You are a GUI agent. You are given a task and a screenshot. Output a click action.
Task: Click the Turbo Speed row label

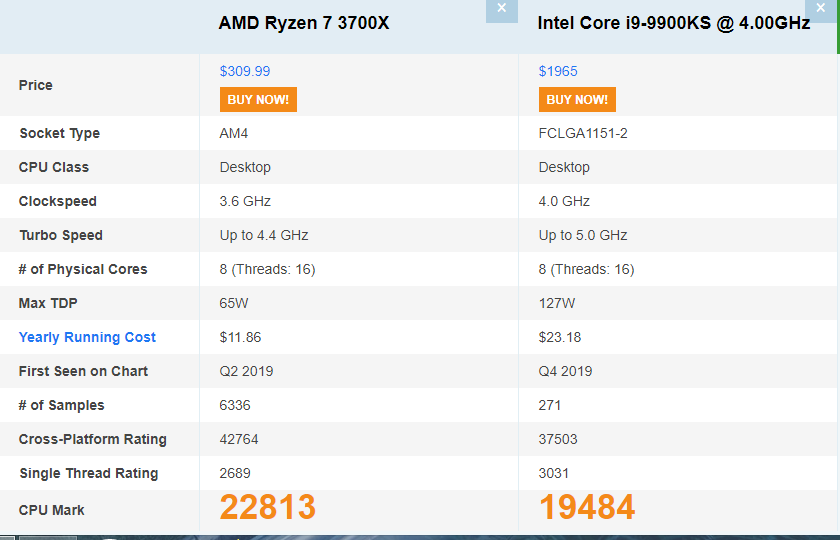[61, 235]
